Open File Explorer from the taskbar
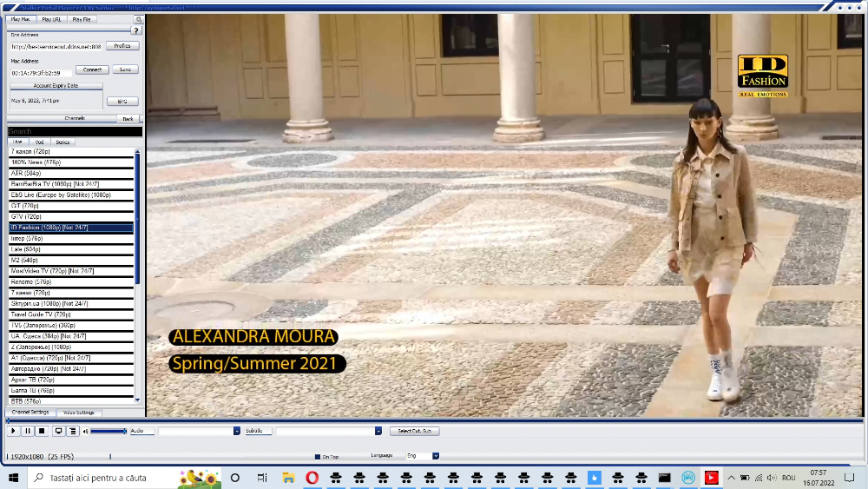Screen dimensions: 868x489 point(288,478)
